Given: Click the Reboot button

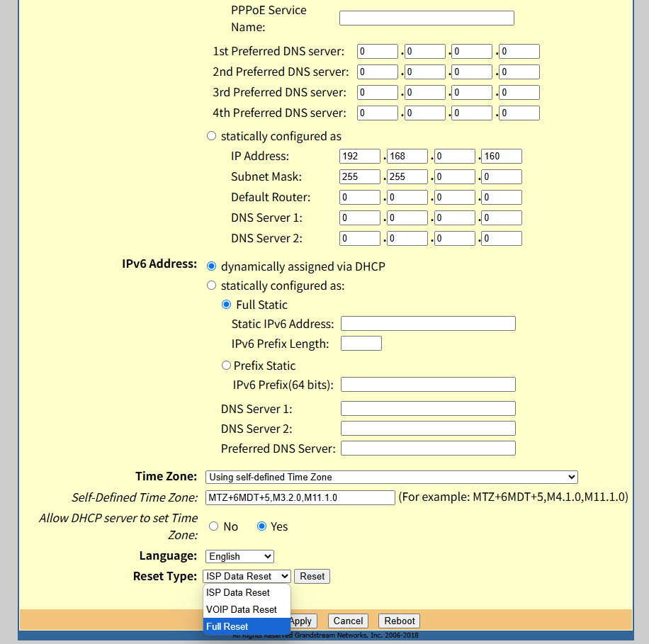Looking at the screenshot, I should [400, 621].
